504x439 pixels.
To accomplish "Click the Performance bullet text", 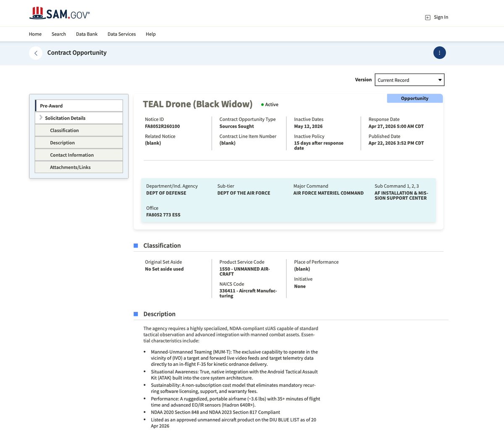I will [235, 402].
